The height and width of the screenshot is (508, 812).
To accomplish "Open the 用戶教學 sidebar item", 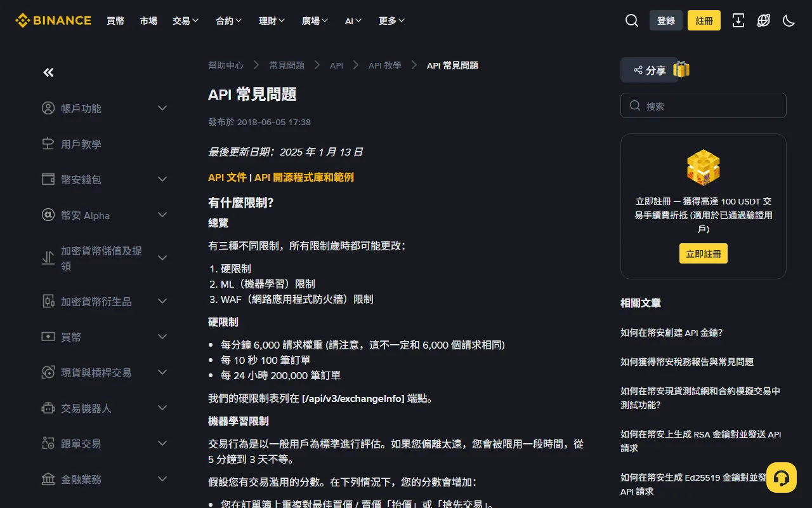I will (81, 144).
